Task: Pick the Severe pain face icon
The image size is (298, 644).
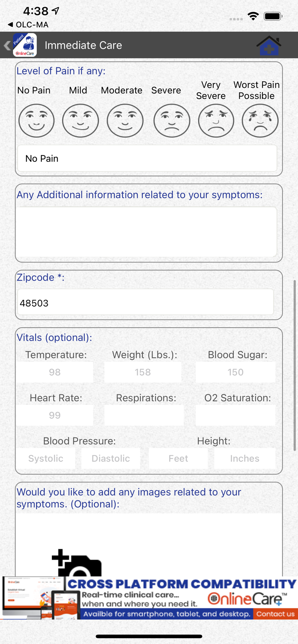Action: 172,121
